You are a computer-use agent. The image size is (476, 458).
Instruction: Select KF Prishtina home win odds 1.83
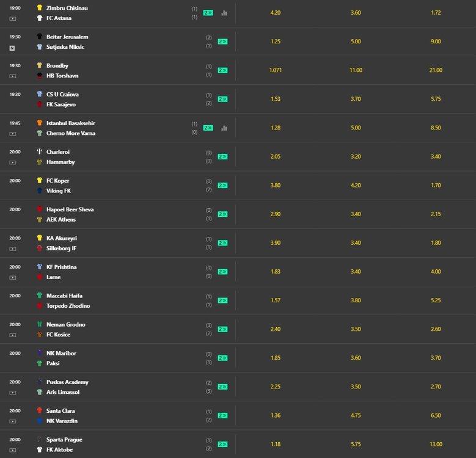(276, 272)
